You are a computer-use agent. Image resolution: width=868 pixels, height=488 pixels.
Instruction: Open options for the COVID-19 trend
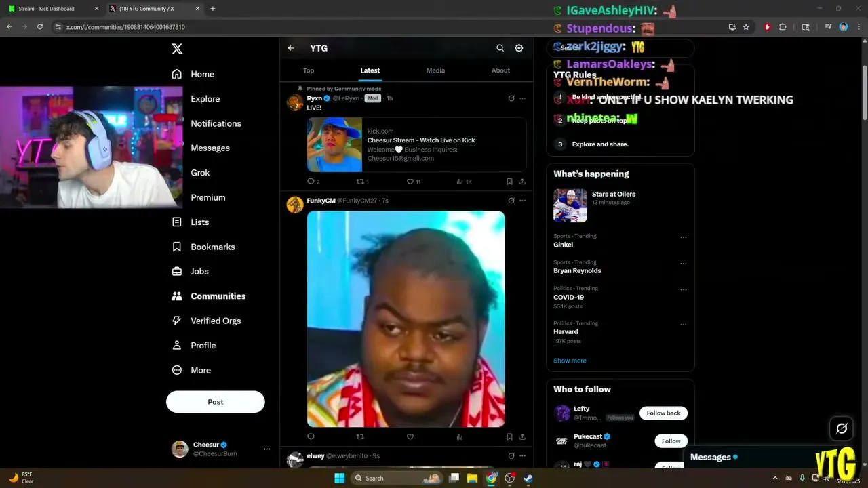pos(684,290)
